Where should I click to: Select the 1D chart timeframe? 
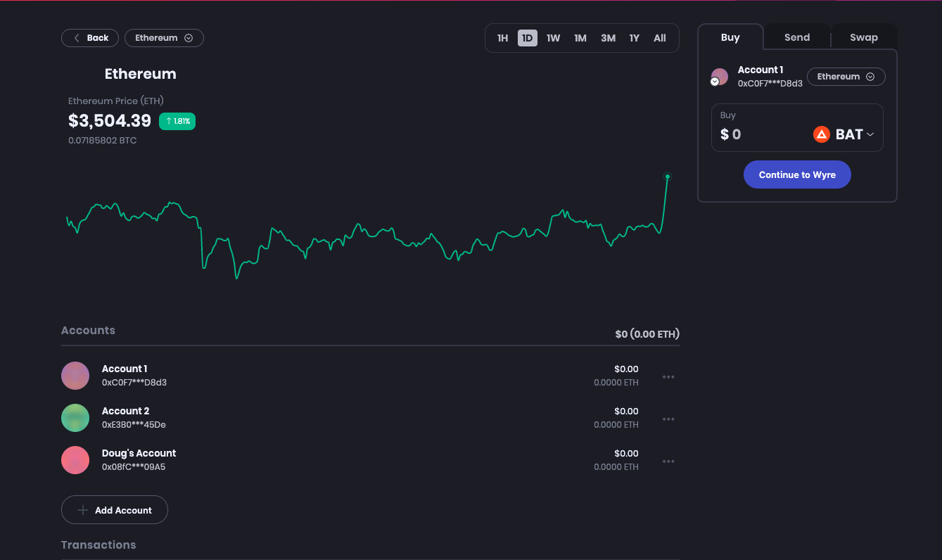pos(528,38)
